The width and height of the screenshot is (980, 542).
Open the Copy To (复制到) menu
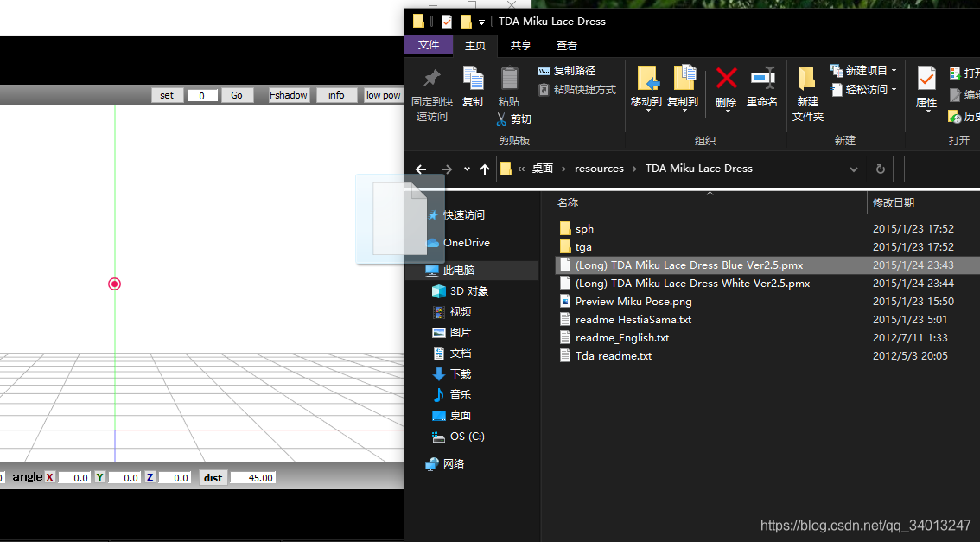tap(683, 87)
